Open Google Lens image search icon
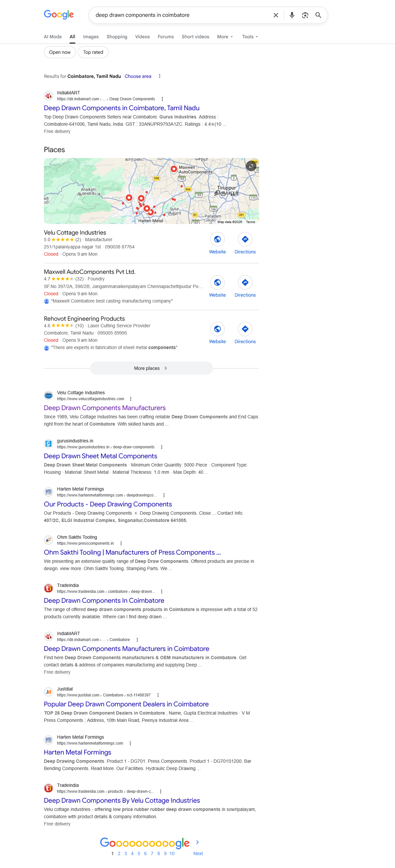This screenshot has height=868, width=395. click(305, 15)
